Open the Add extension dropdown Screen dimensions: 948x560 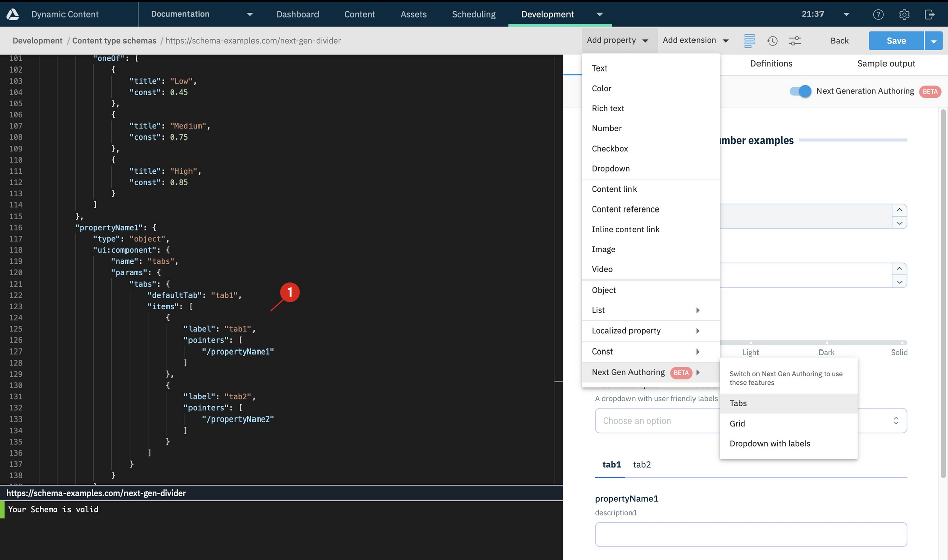pos(696,40)
